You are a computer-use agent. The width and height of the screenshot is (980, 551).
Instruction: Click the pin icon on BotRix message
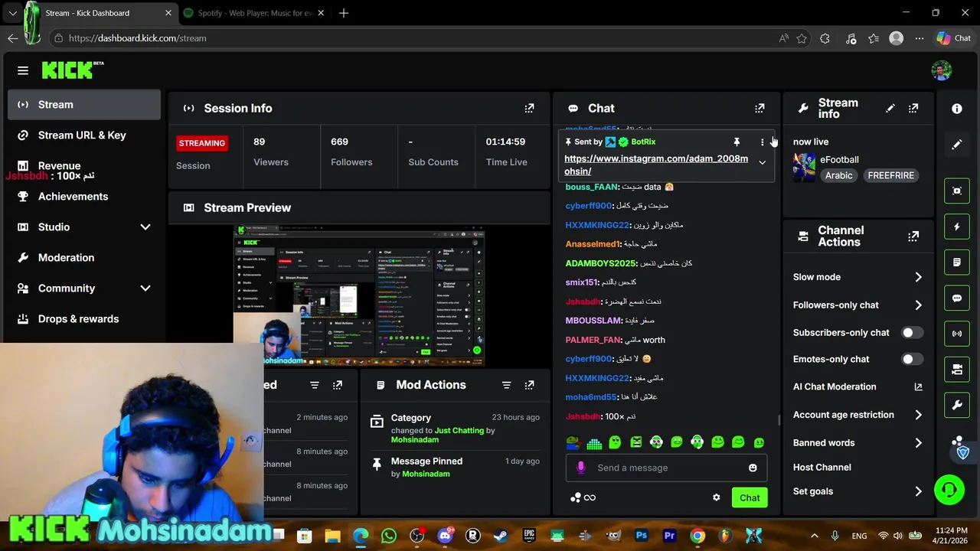coord(737,142)
